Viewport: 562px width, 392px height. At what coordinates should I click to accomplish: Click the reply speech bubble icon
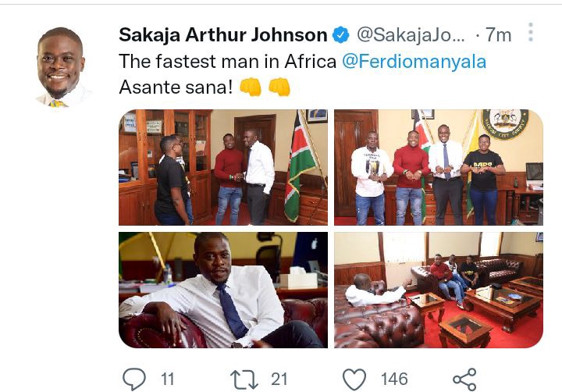134,379
